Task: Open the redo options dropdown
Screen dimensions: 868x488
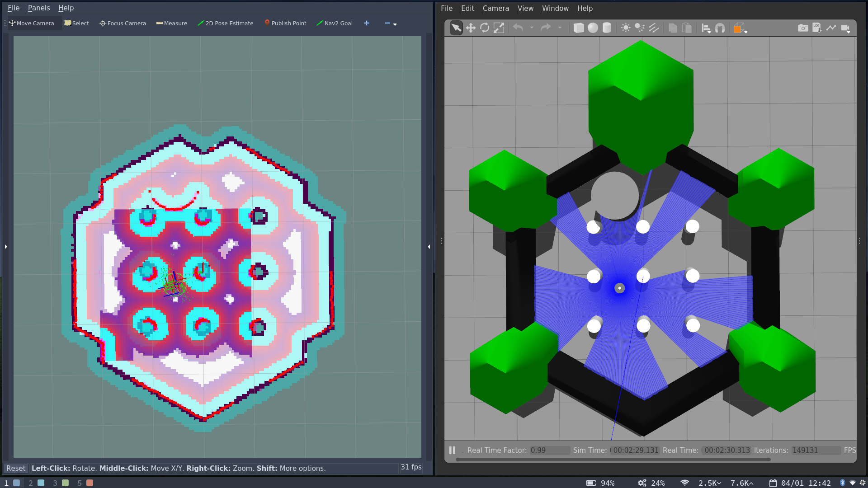Action: click(x=561, y=28)
